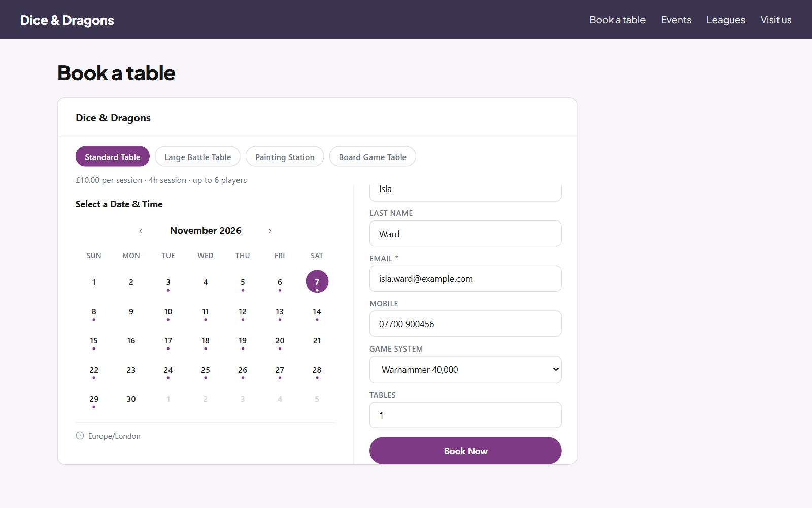Image resolution: width=812 pixels, height=508 pixels.
Task: Click the November 2026 month heading
Action: (x=206, y=231)
